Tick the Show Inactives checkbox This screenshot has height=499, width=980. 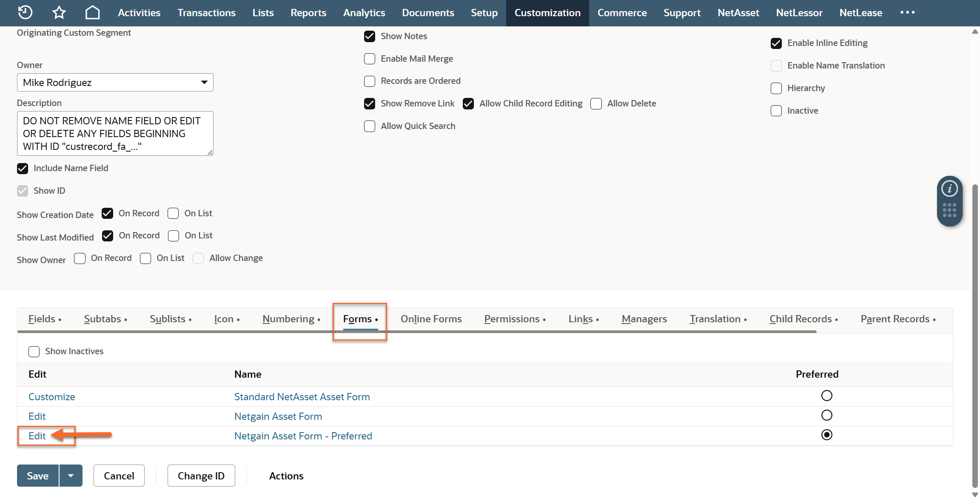tap(34, 351)
